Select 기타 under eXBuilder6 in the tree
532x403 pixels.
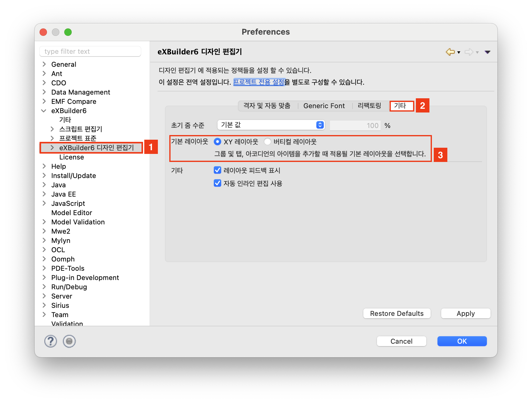coord(65,120)
